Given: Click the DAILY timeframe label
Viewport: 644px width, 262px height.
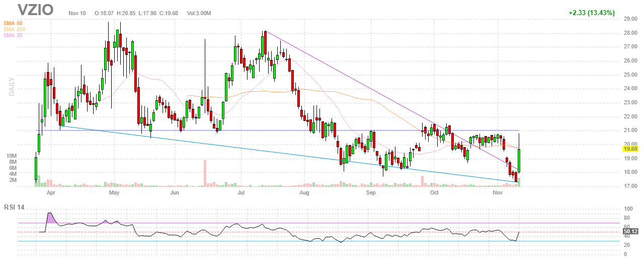Looking at the screenshot, I should point(12,87).
